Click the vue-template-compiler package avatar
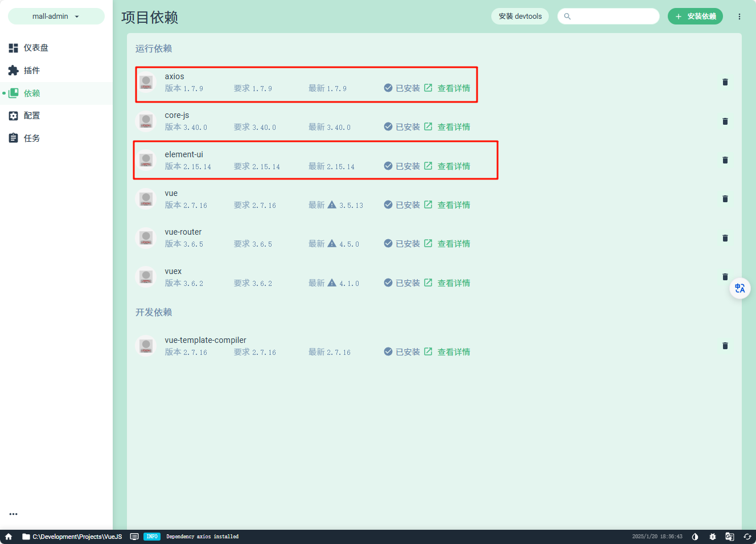Image resolution: width=756 pixels, height=544 pixels. tap(146, 346)
